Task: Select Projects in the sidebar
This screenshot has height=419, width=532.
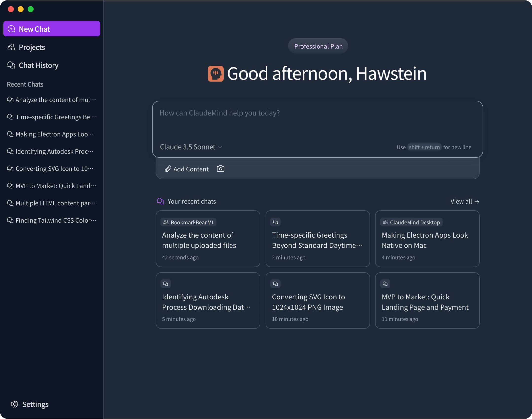Action: tap(32, 47)
